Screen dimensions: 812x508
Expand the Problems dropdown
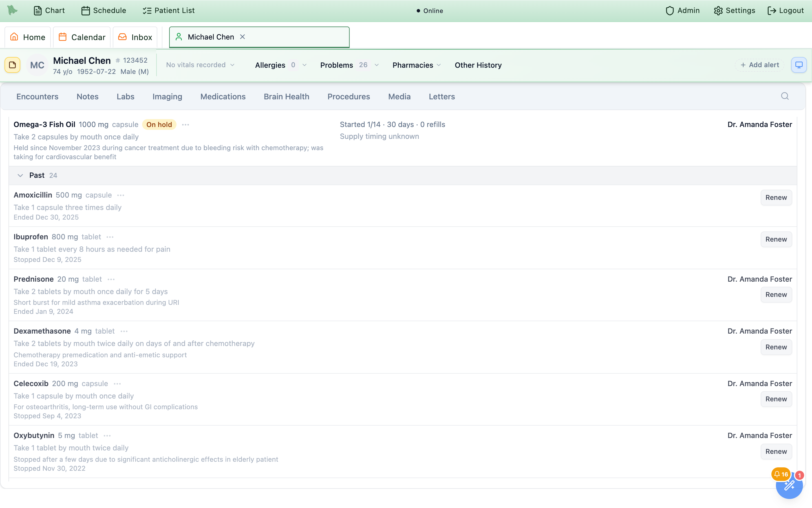click(349, 65)
